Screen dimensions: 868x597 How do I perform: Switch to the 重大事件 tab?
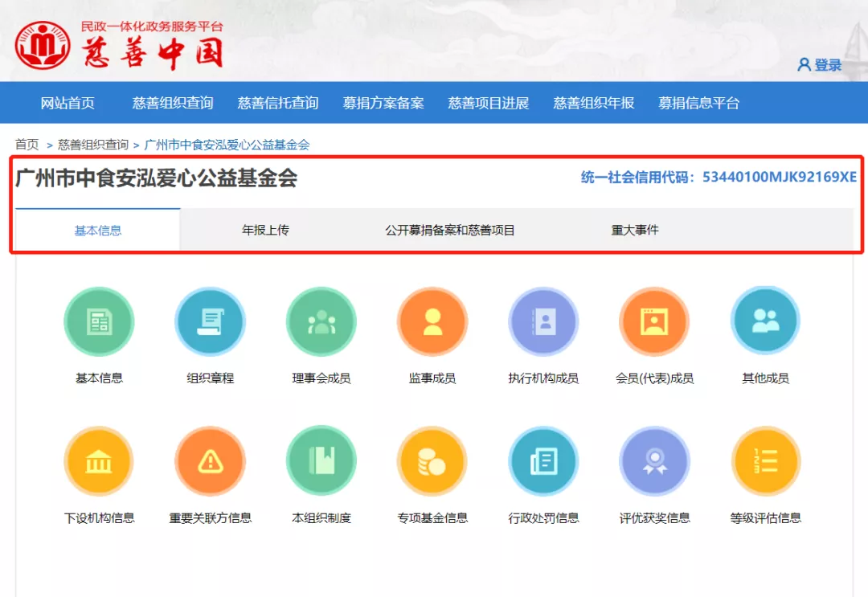tap(635, 230)
